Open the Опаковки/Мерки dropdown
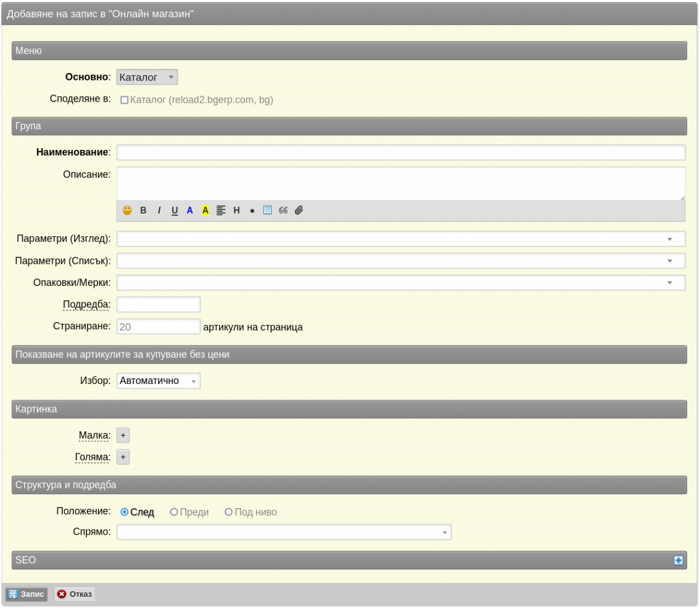700x608 pixels. coord(401,282)
